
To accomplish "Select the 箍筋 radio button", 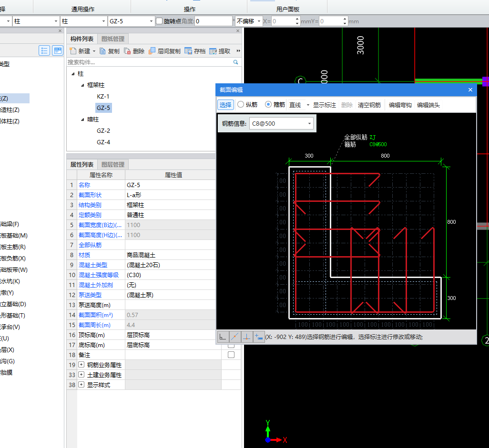I will 268,104.
